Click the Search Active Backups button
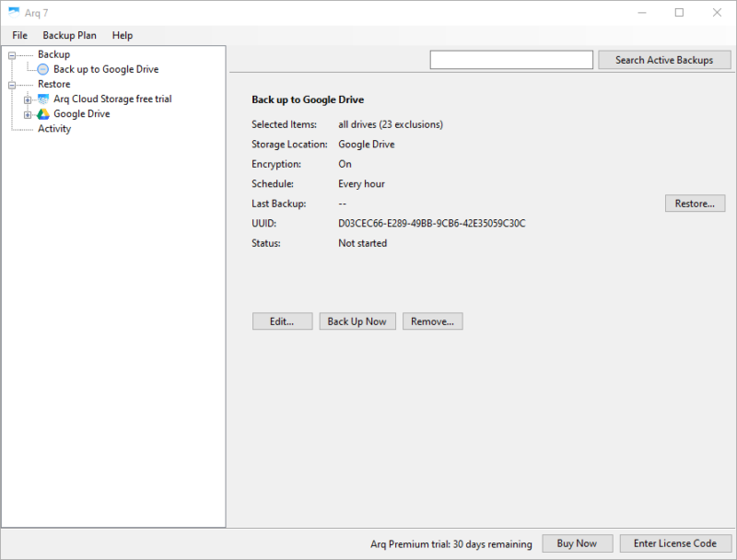Image resolution: width=737 pixels, height=560 pixels. coord(664,59)
